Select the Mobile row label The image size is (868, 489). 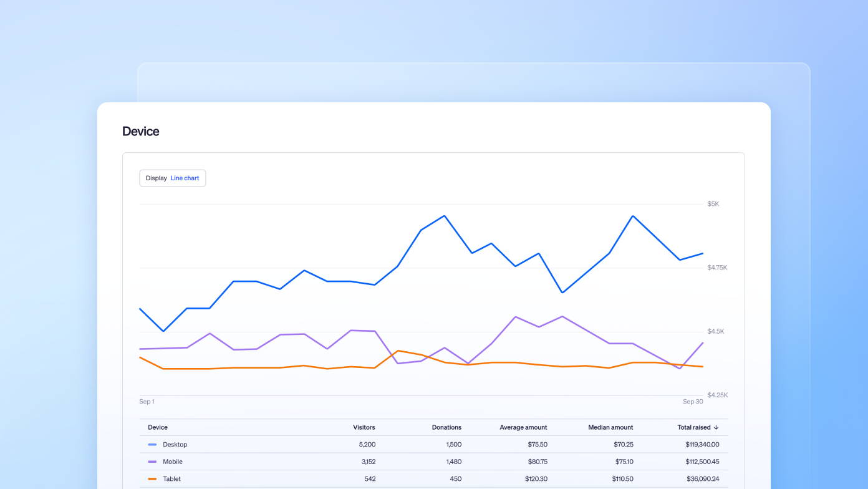173,462
